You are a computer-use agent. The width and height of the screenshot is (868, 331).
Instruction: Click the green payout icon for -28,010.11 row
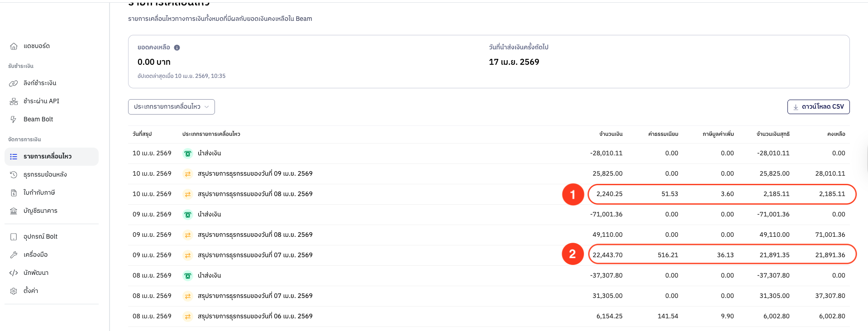(188, 154)
